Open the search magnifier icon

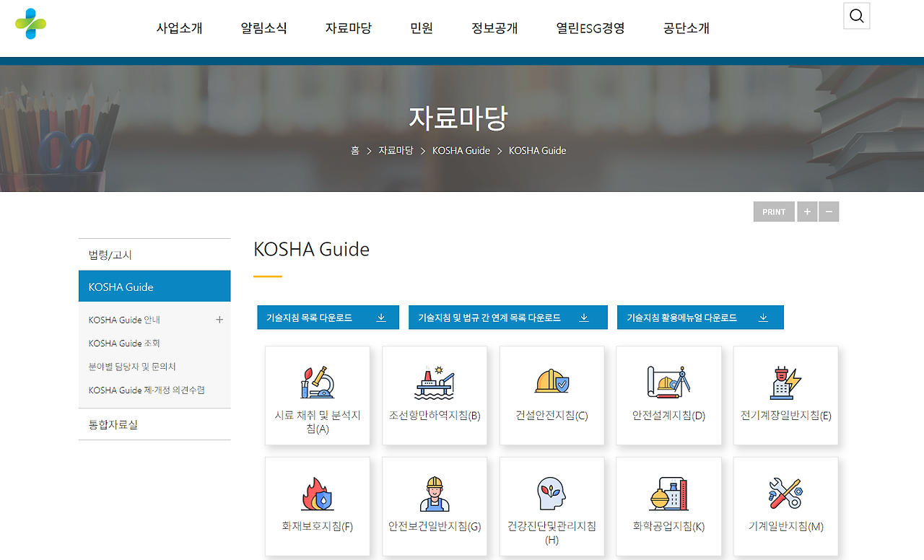coord(856,15)
